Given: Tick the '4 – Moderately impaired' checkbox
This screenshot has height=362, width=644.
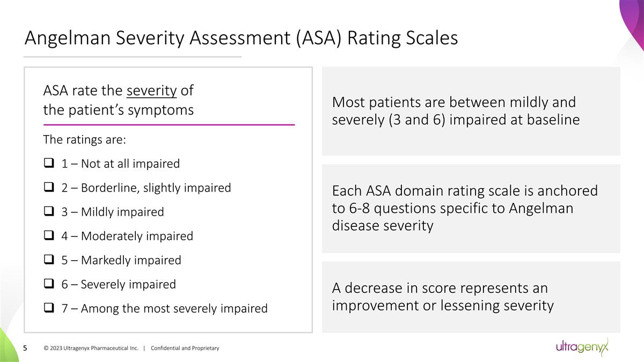Looking at the screenshot, I should tap(48, 236).
